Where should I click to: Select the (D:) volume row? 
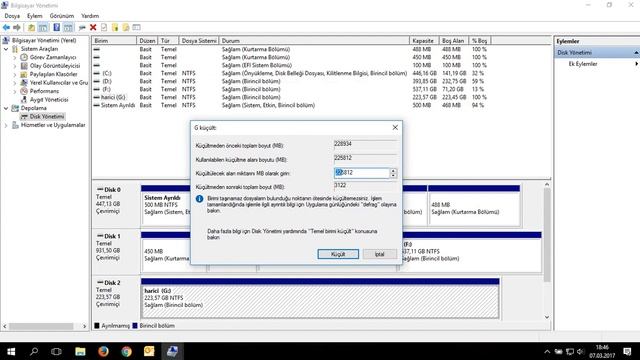291,81
